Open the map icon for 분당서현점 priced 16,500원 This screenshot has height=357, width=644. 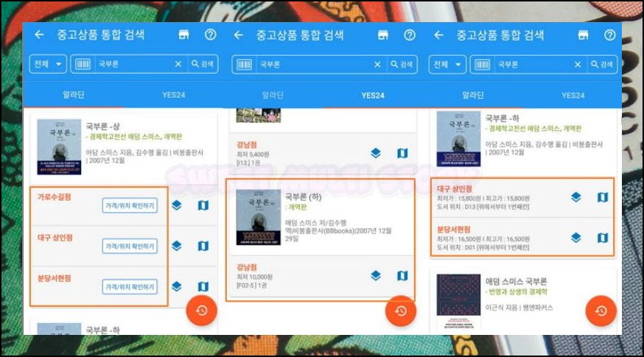click(x=603, y=238)
